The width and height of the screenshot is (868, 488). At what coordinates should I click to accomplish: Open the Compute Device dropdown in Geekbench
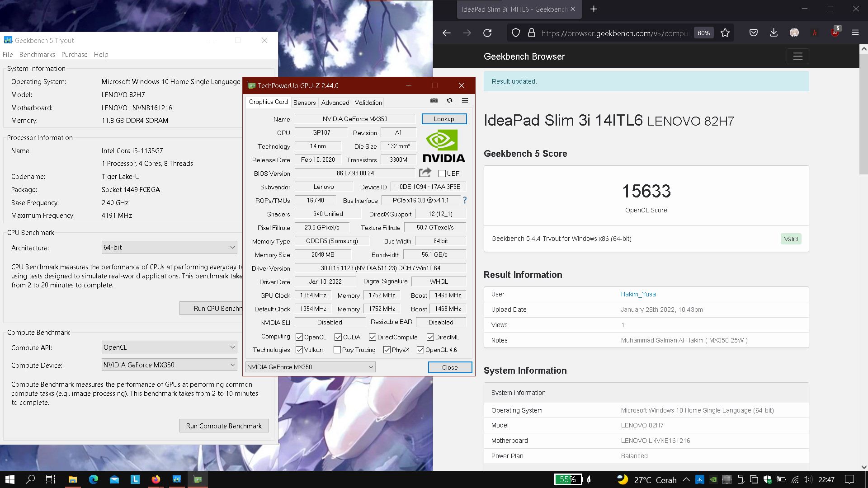tap(170, 365)
